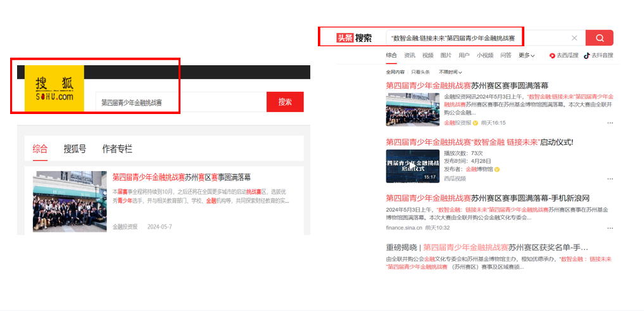
Task: Open Toutiao result title ending 手机新浪网
Action: click(488, 198)
